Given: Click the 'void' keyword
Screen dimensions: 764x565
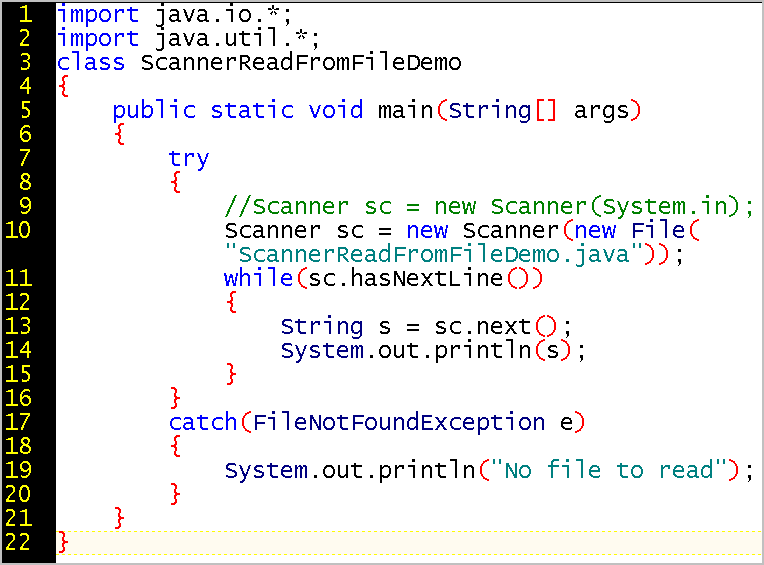Looking at the screenshot, I should 336,110.
